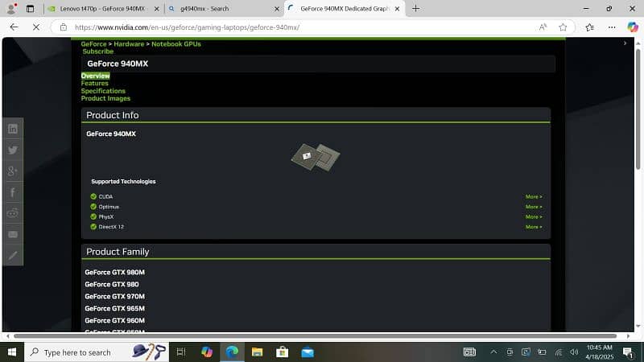Screen dimensions: 644x362
Task: Open Microsoft Store from taskbar
Action: (283, 352)
